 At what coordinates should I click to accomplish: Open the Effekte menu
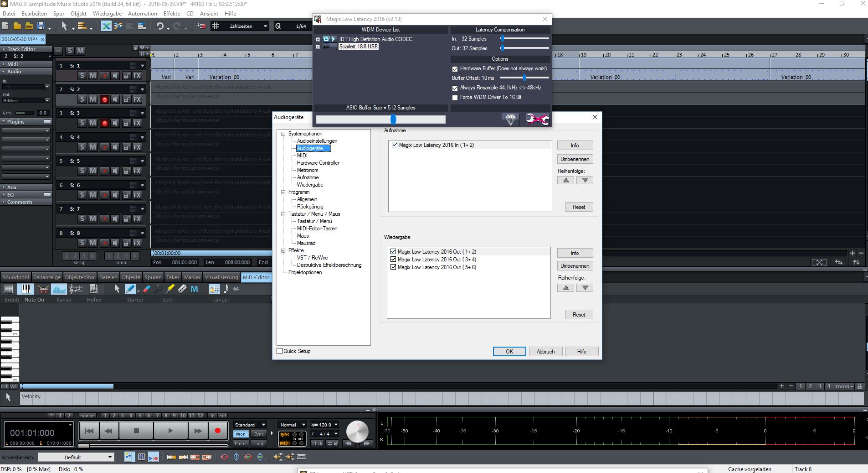click(x=172, y=14)
